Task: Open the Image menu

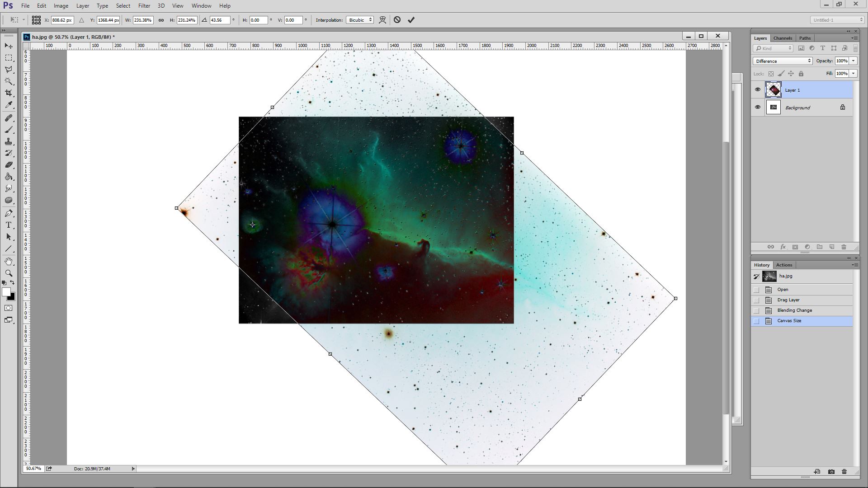Action: 61,6
